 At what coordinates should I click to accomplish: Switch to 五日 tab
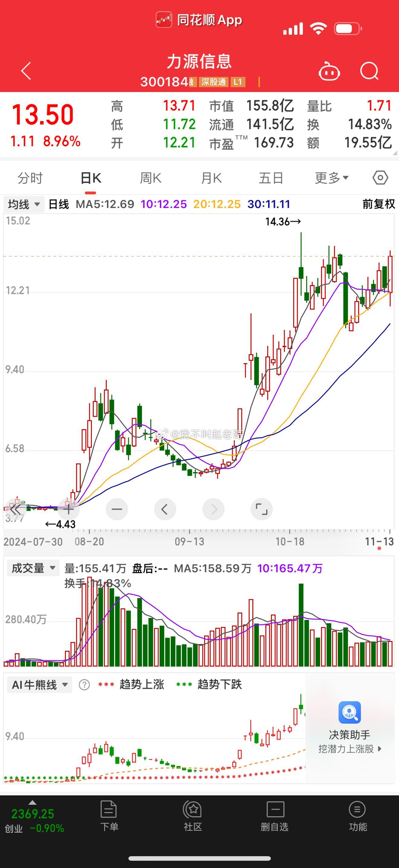[x=271, y=178]
